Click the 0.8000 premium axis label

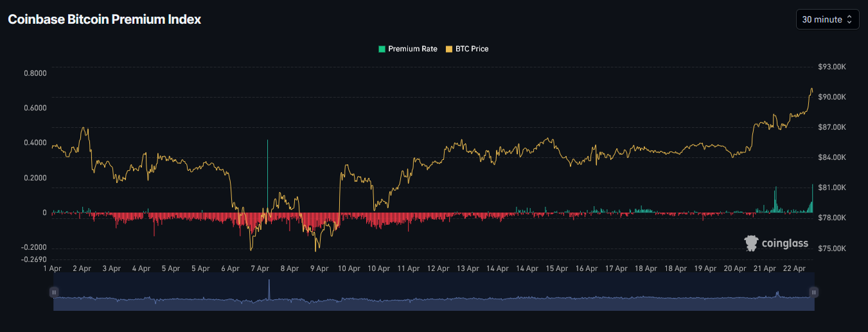tap(35, 73)
